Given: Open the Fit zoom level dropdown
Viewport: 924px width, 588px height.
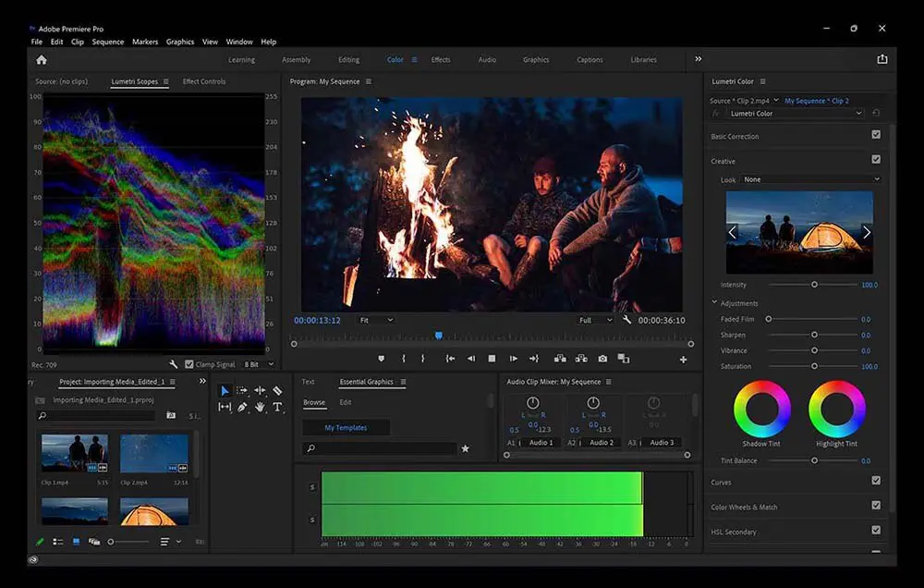Looking at the screenshot, I should [376, 320].
